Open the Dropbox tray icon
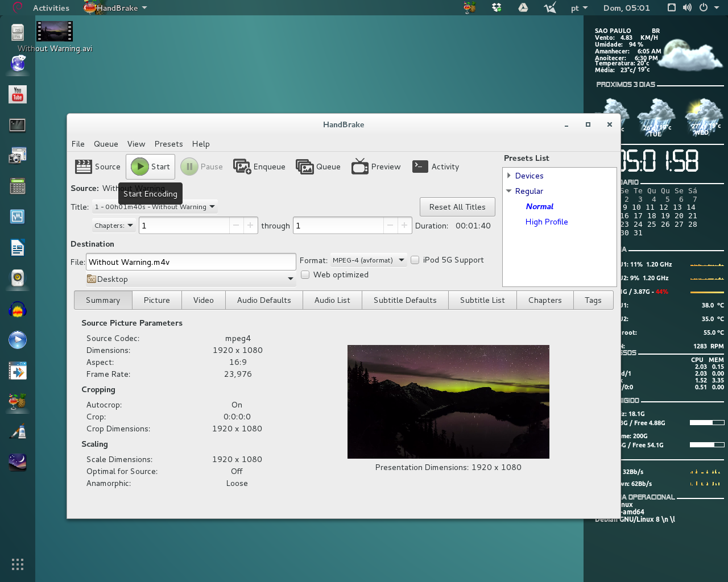 point(497,7)
